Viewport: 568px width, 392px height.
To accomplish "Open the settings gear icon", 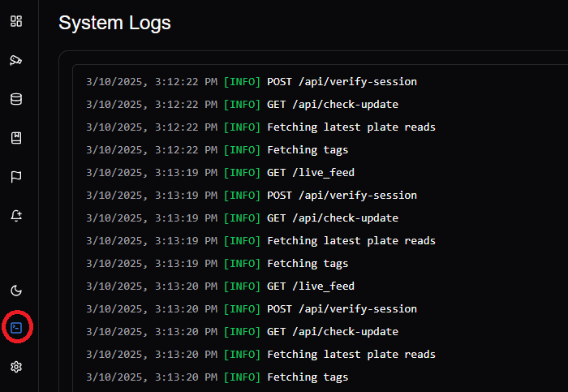I will point(16,367).
